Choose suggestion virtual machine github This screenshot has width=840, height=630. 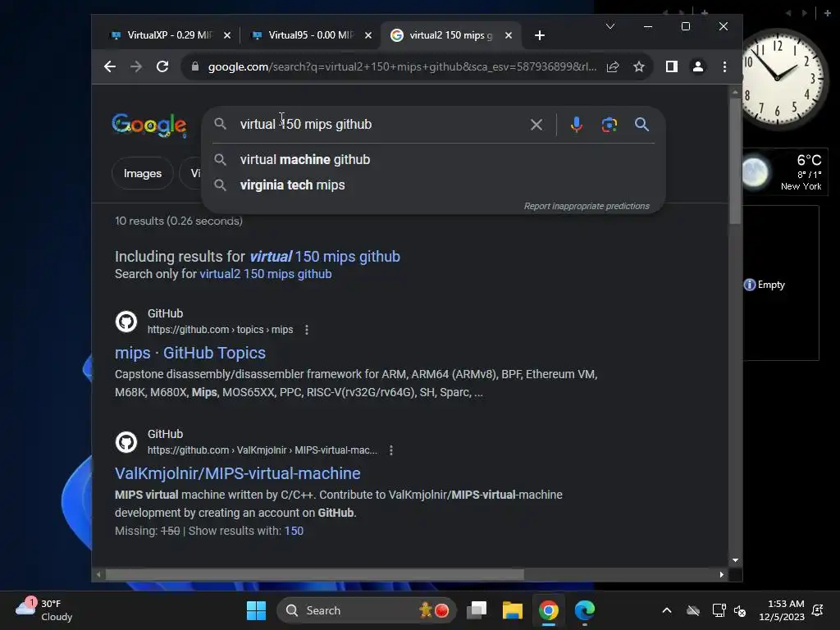click(305, 160)
